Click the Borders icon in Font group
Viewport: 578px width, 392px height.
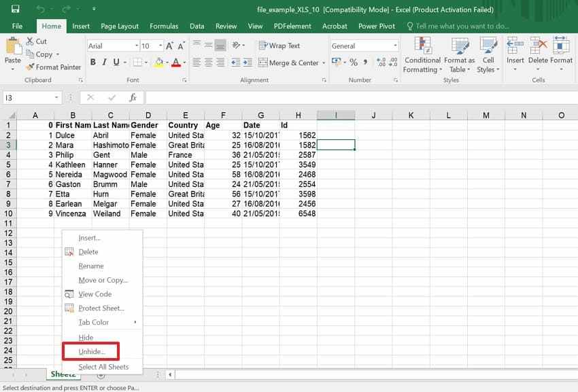tap(137, 63)
